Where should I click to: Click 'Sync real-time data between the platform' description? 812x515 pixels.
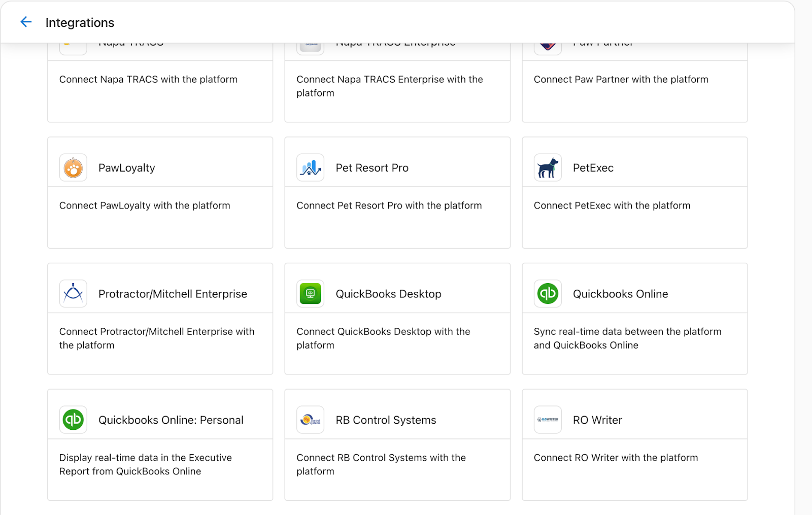(627, 338)
